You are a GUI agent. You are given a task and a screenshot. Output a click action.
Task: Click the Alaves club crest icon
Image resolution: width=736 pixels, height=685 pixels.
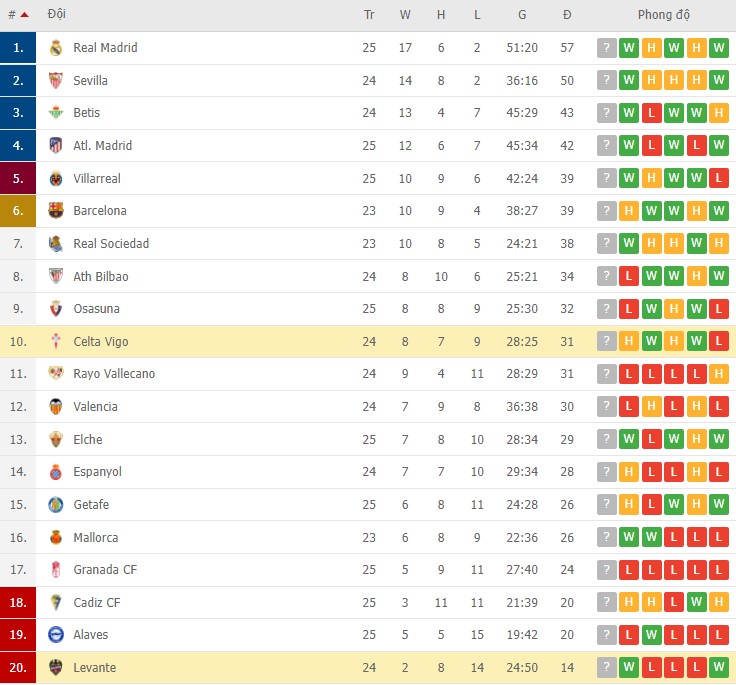pos(56,635)
